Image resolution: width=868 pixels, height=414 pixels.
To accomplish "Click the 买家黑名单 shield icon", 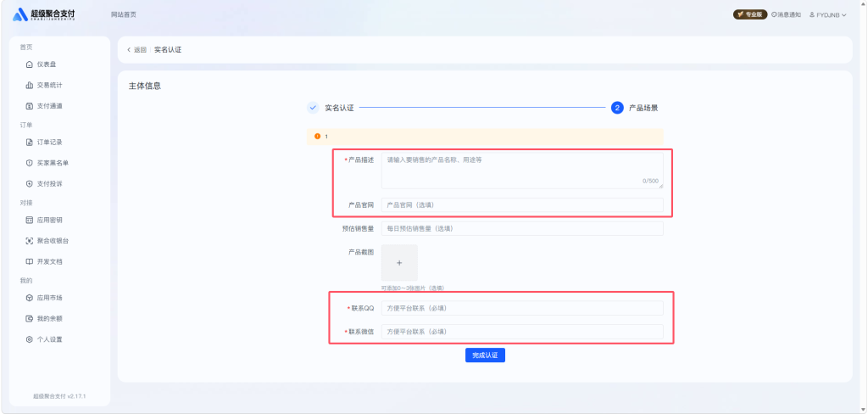I will pos(30,163).
